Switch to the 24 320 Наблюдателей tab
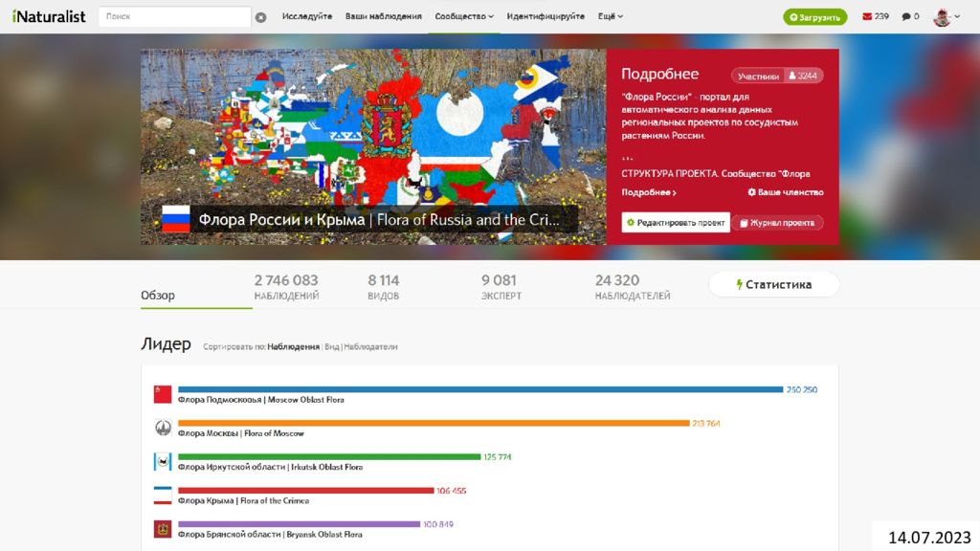The height and width of the screenshot is (551, 980). pyautogui.click(x=633, y=287)
